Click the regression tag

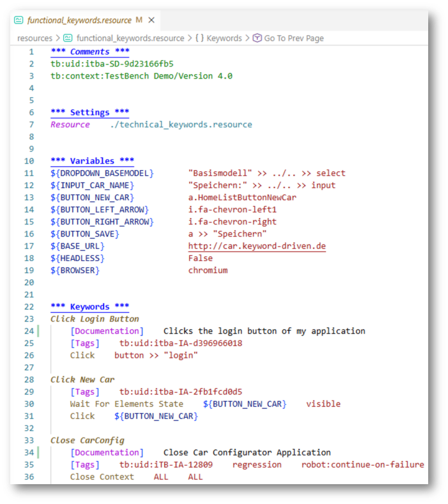coord(257,465)
